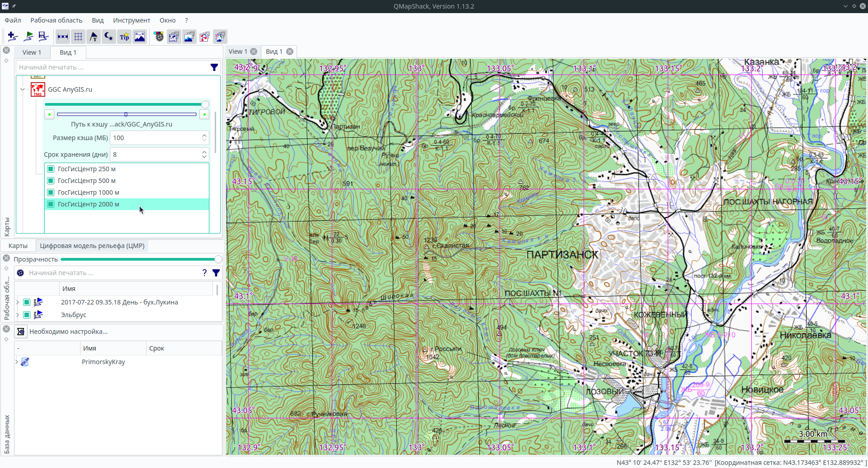The height and width of the screenshot is (468, 868).
Task: Open the workspace search help question mark
Action: point(204,273)
